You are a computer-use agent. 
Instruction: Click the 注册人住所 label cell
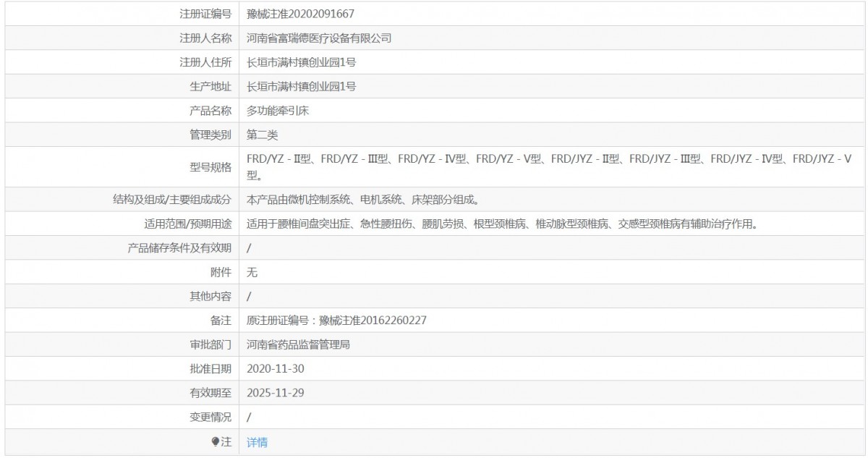tap(121, 62)
